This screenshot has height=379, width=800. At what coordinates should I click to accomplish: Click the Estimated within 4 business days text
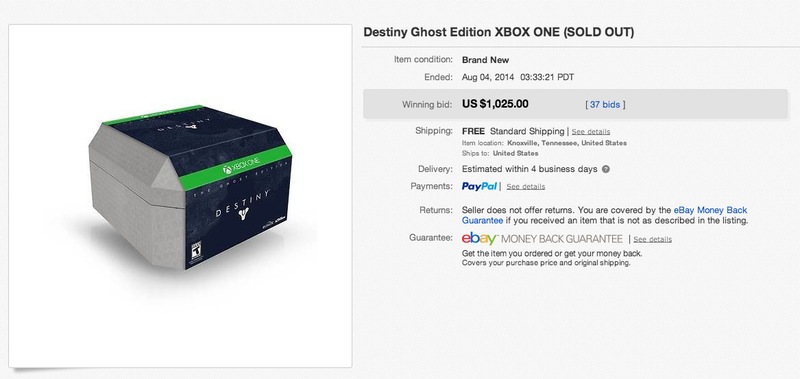[x=530, y=169]
